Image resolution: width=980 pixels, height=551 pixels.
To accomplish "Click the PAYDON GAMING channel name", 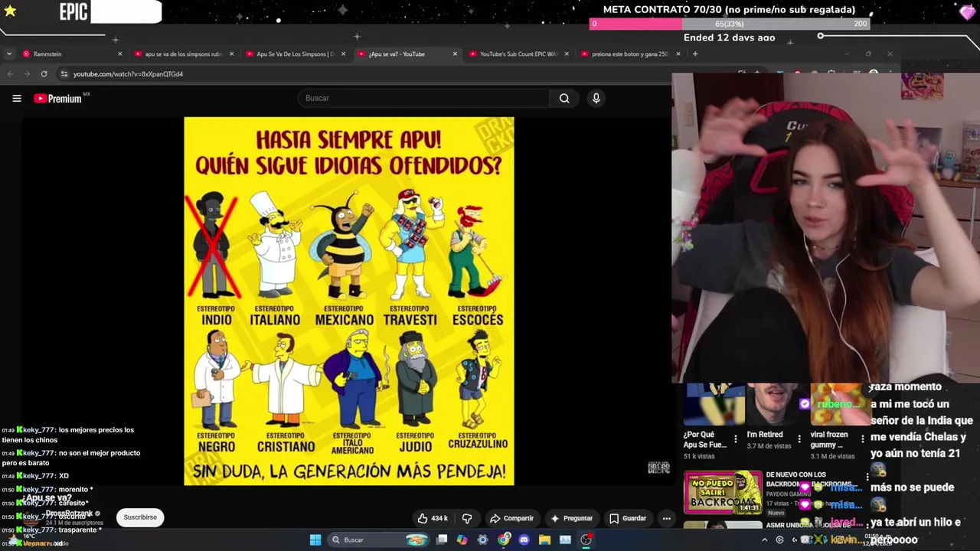I will [x=788, y=494].
